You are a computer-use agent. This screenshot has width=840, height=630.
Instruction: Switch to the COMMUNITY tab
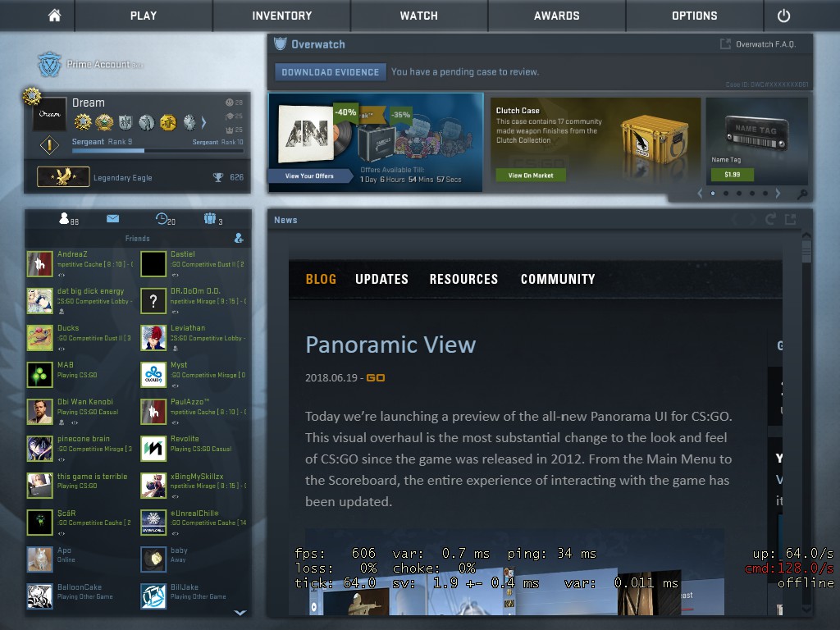pyautogui.click(x=558, y=279)
